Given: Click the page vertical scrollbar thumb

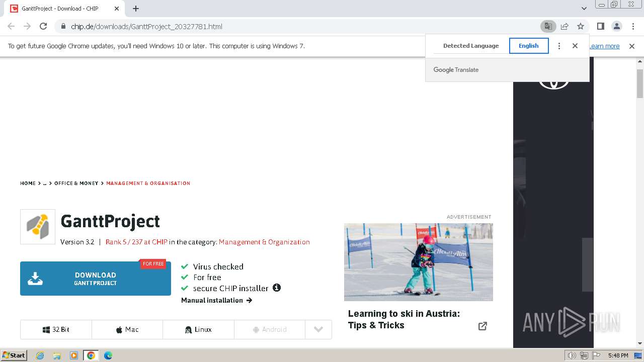Looking at the screenshot, I should pos(640,83).
